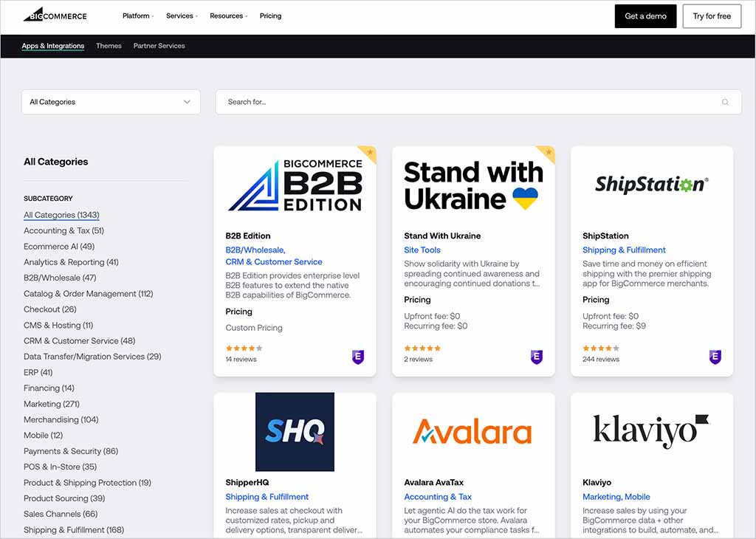Switch to Apps & Integrations tab
The width and height of the screenshot is (756, 539).
[x=53, y=46]
